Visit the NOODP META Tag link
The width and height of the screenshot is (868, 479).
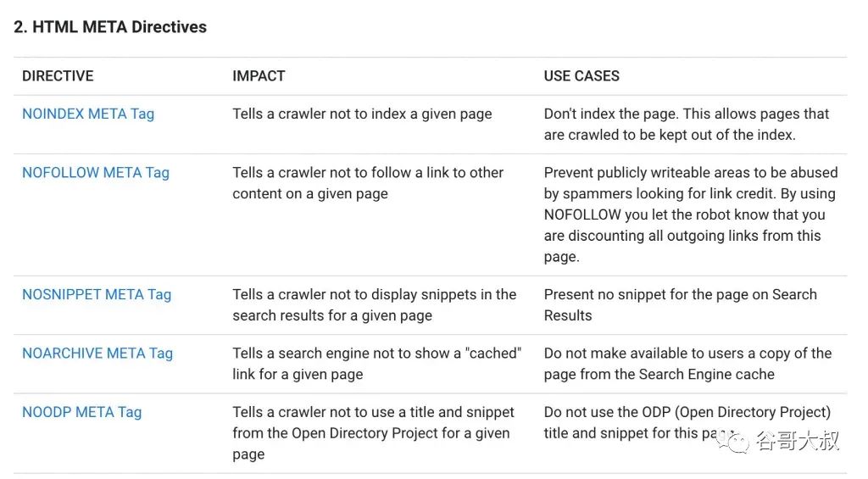pyautogui.click(x=81, y=412)
